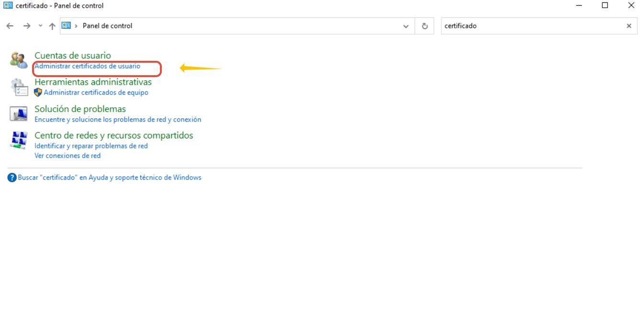
Task: Open the Solución de problemas icon
Action: coord(19,114)
